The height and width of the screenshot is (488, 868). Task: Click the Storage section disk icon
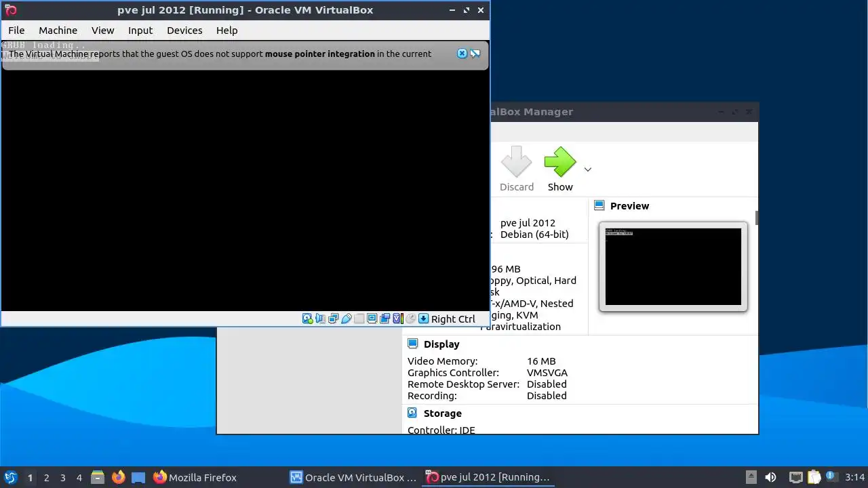[x=412, y=413]
